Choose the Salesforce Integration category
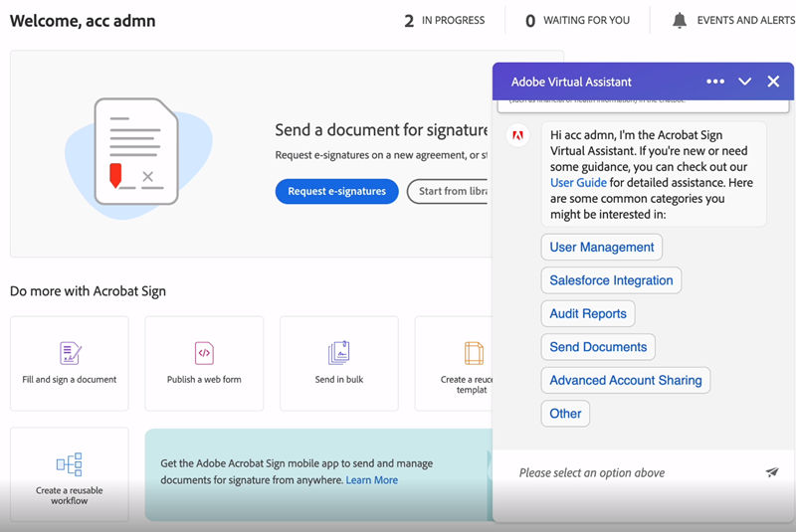Viewport: 796px width, 532px height. click(x=611, y=280)
